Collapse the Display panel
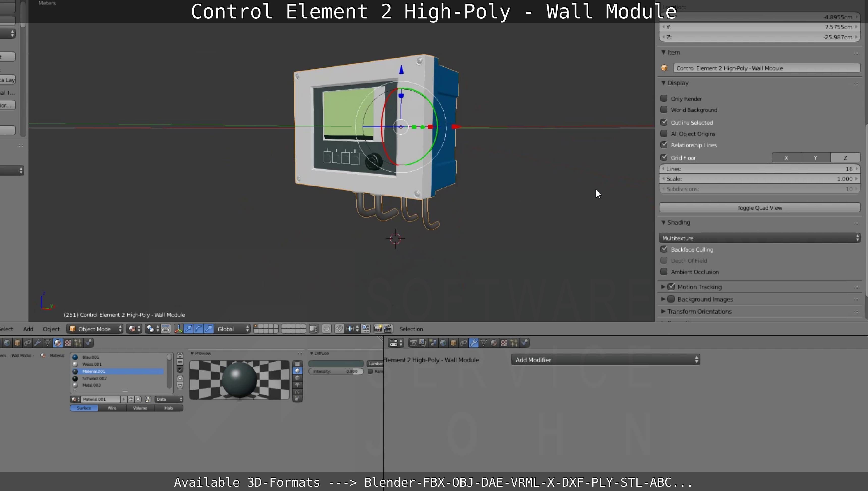 (663, 83)
